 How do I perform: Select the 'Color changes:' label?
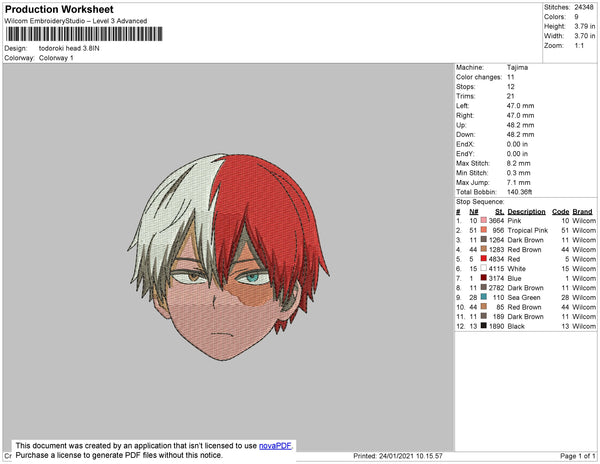coord(479,77)
